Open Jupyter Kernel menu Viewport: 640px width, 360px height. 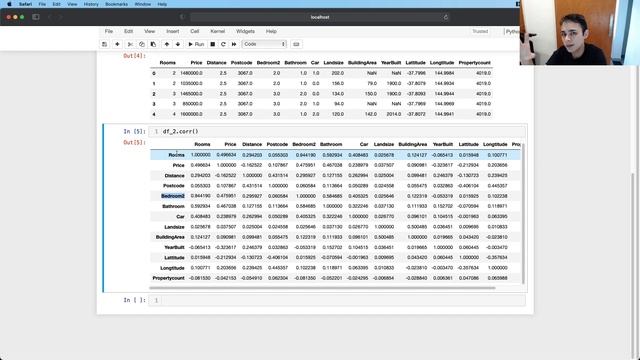pyautogui.click(x=218, y=31)
